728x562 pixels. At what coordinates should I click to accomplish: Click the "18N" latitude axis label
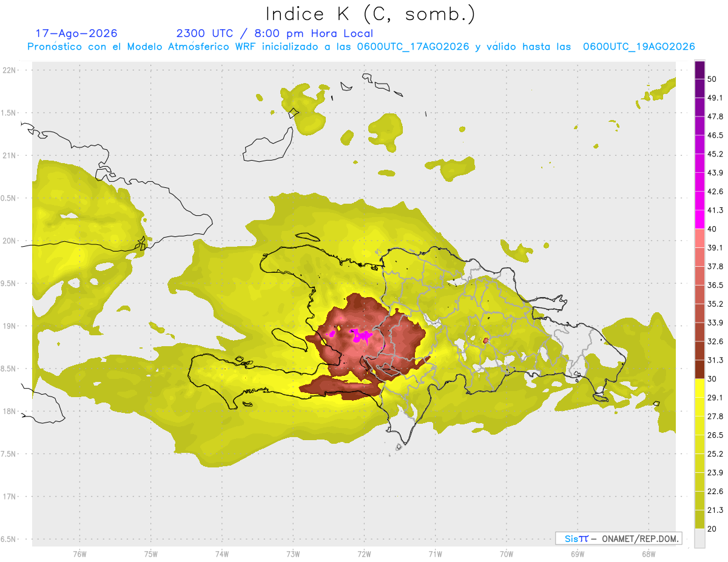(x=10, y=411)
